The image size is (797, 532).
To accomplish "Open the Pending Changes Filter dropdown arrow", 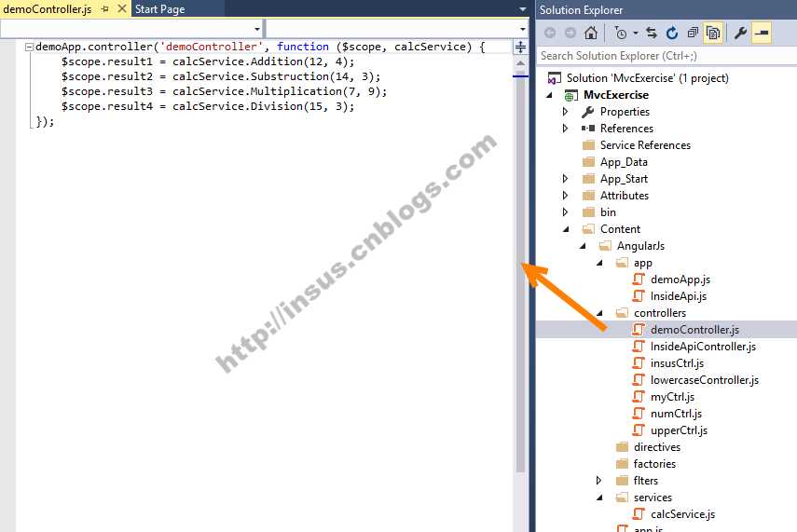I will tap(636, 34).
